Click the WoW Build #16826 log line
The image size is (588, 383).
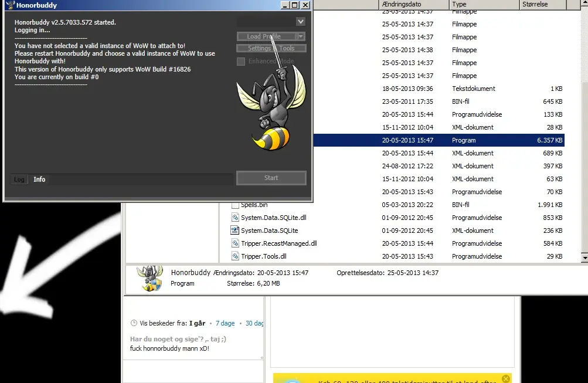click(x=103, y=69)
